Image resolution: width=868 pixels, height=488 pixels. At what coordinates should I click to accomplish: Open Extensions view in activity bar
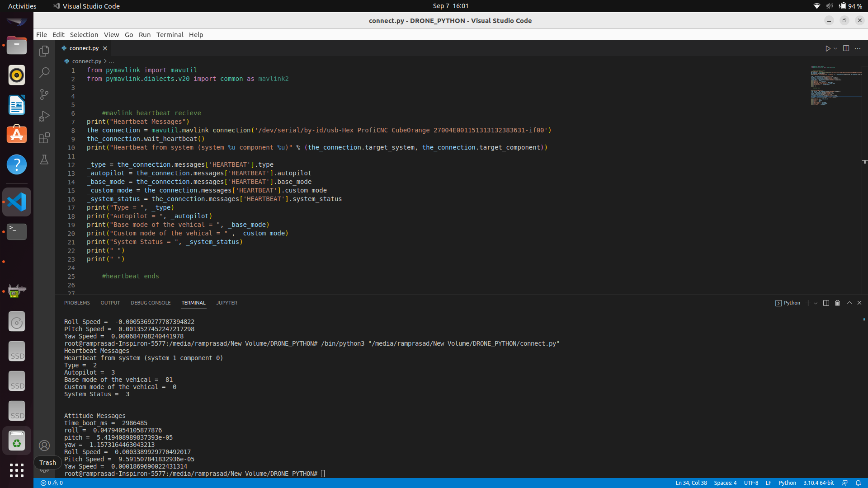44,138
